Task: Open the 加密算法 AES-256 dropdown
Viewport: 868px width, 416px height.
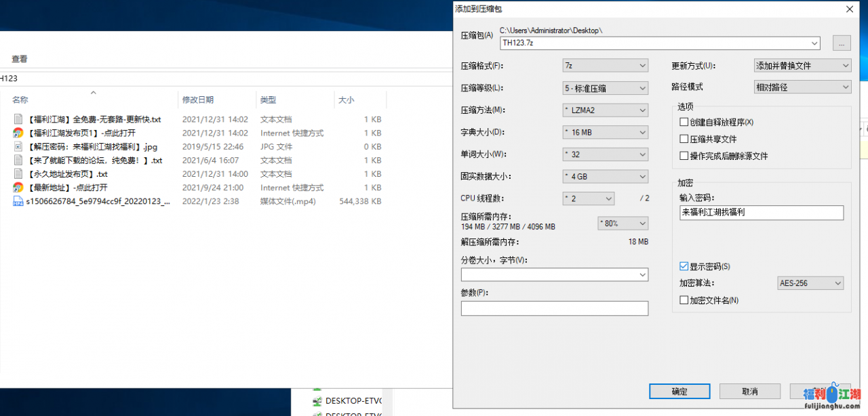Action: [810, 283]
